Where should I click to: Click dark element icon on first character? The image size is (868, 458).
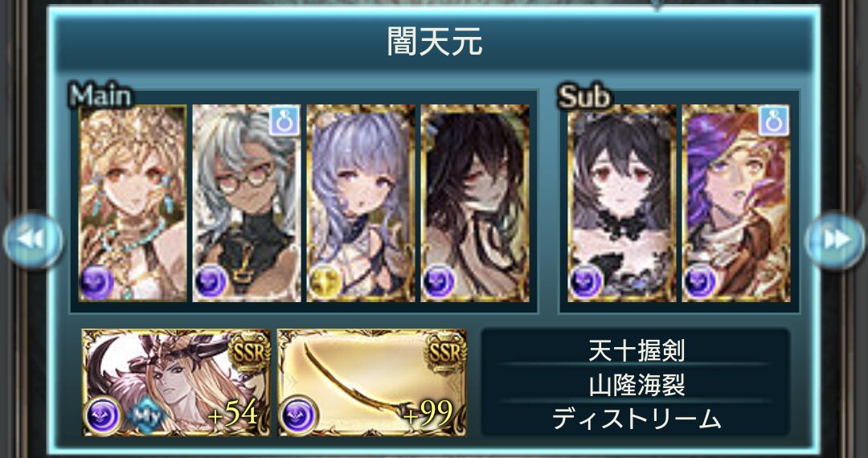[97, 282]
